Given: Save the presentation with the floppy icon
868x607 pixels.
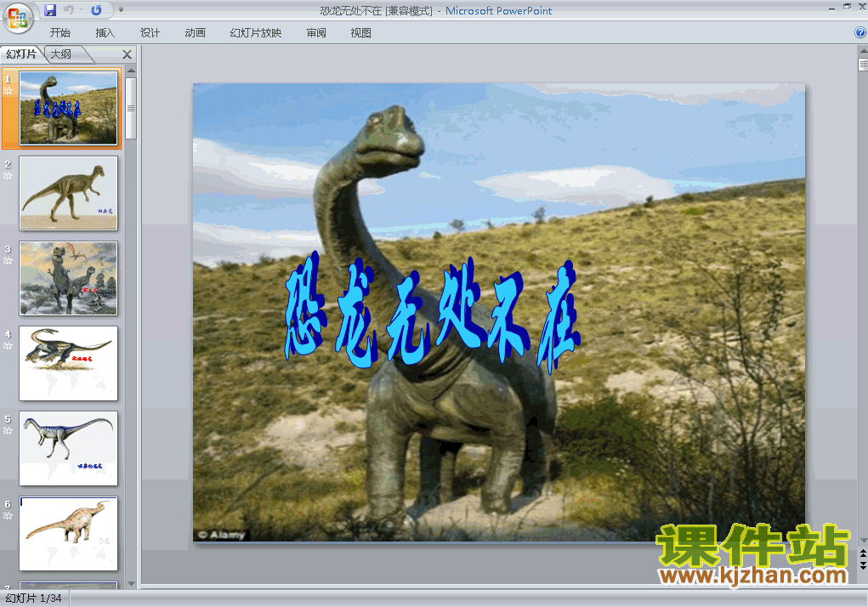Looking at the screenshot, I should (50, 10).
